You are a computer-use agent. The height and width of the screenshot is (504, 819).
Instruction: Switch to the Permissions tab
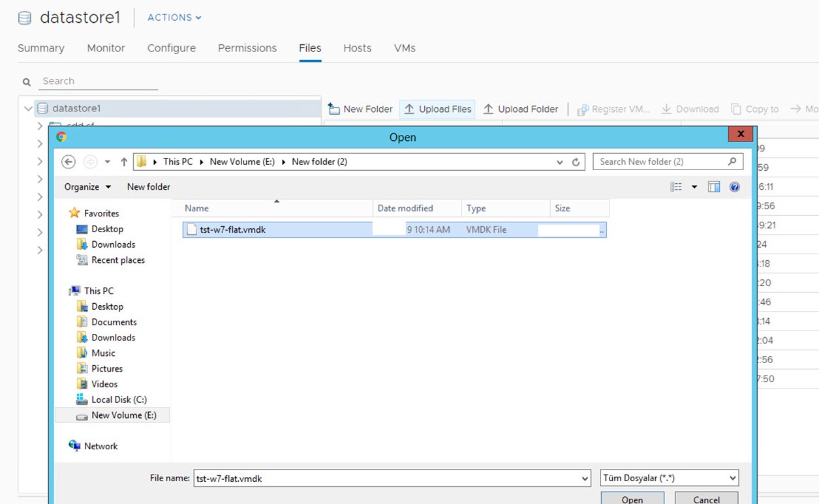coord(247,48)
